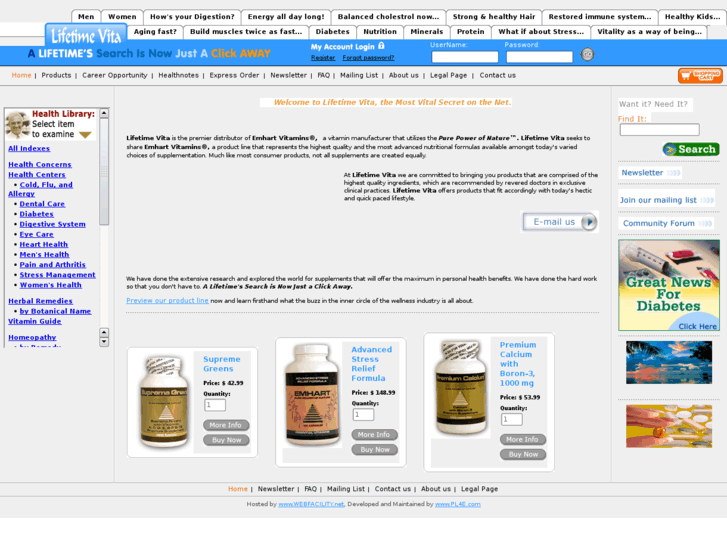Select Energy all day long! tab
This screenshot has width=727, height=545.
tap(286, 17)
